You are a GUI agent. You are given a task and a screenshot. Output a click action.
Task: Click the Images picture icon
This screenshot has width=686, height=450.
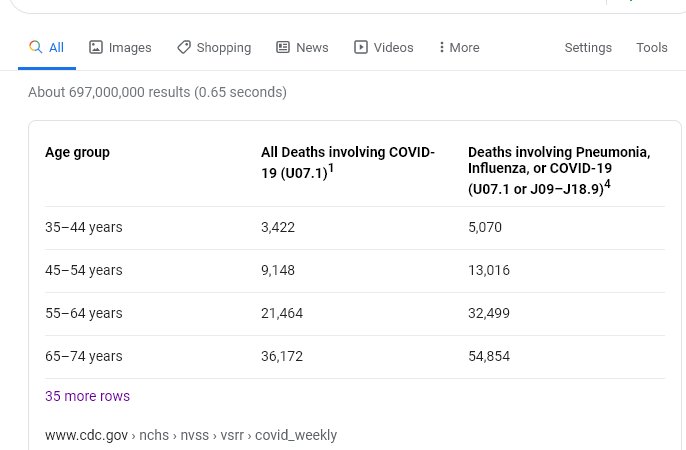(96, 47)
